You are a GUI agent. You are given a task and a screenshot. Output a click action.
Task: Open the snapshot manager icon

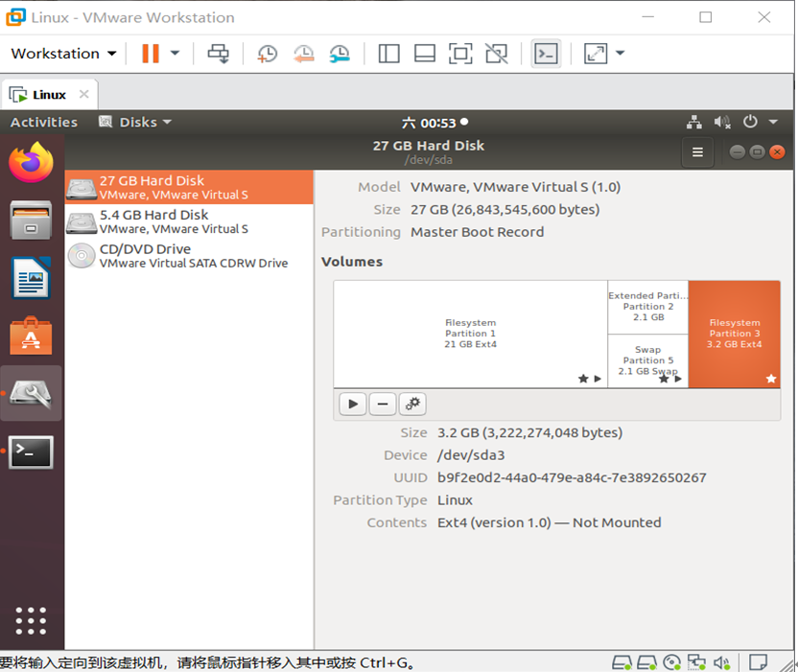coord(340,54)
